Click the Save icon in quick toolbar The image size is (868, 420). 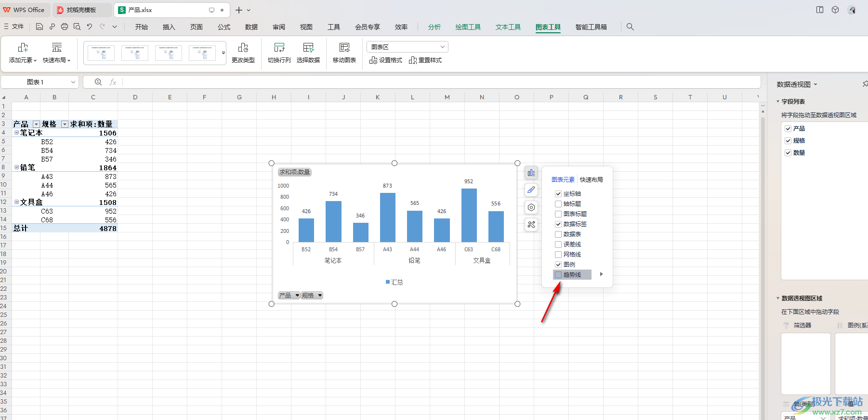pos(39,27)
